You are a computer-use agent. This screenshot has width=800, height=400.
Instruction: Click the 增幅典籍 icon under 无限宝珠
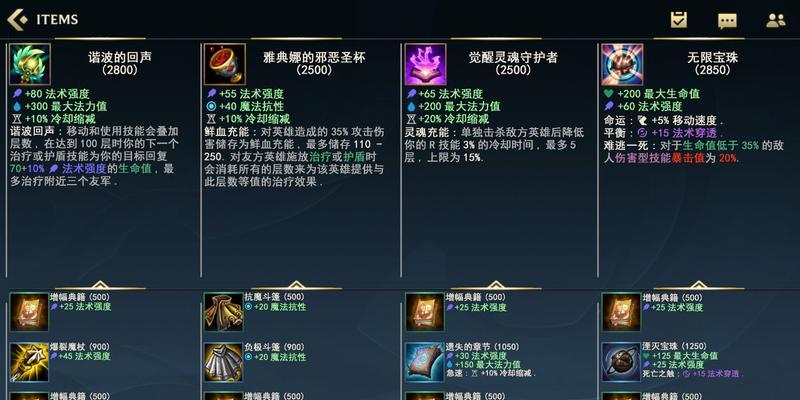click(621, 312)
